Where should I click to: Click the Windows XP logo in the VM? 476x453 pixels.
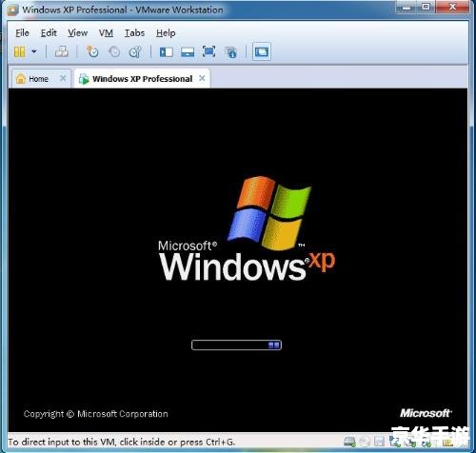247,228
